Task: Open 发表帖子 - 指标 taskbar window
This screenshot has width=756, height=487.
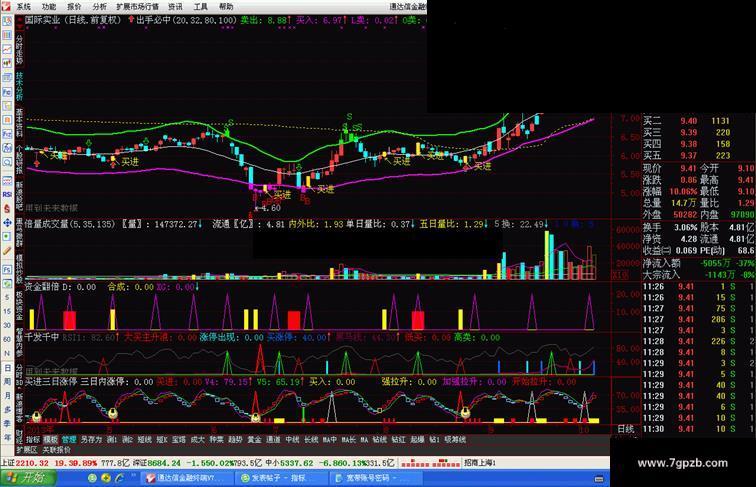Action: tap(280, 478)
